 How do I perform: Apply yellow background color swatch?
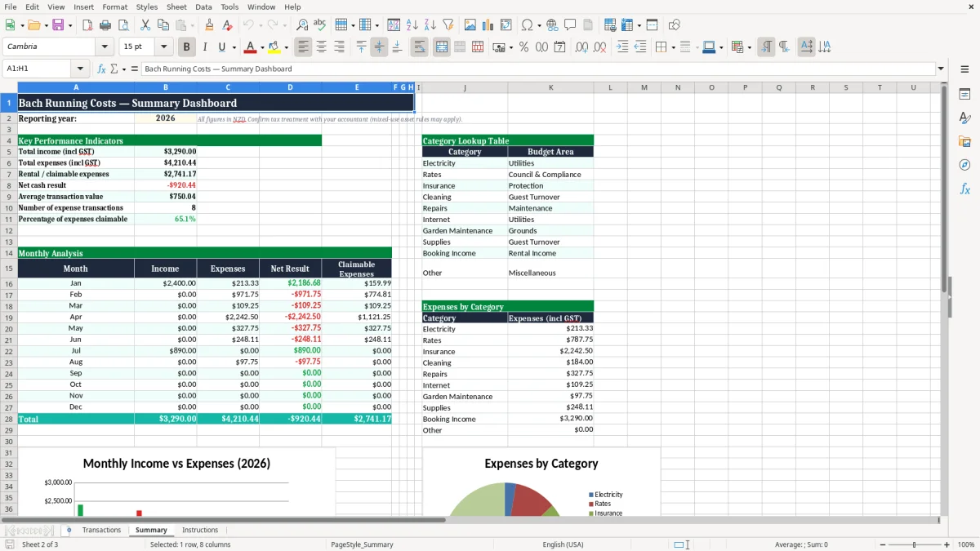pos(274,47)
